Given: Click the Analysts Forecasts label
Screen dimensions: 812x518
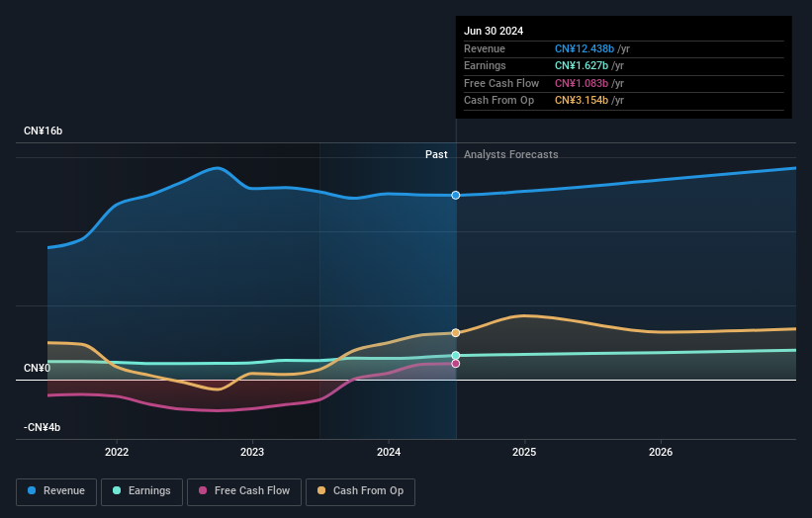Looking at the screenshot, I should pyautogui.click(x=511, y=154).
